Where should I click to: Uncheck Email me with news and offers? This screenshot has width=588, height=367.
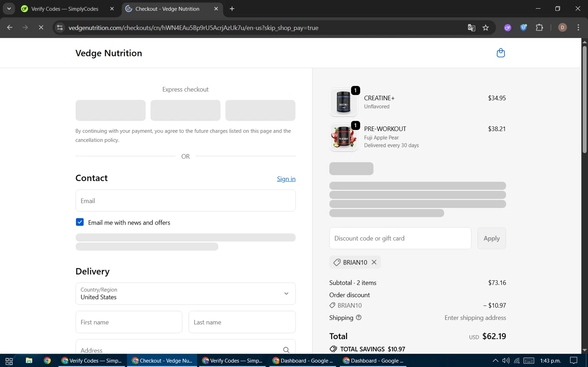coord(80,222)
